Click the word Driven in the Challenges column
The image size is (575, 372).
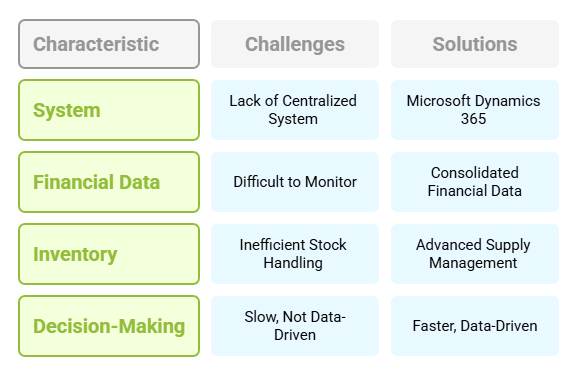click(295, 335)
